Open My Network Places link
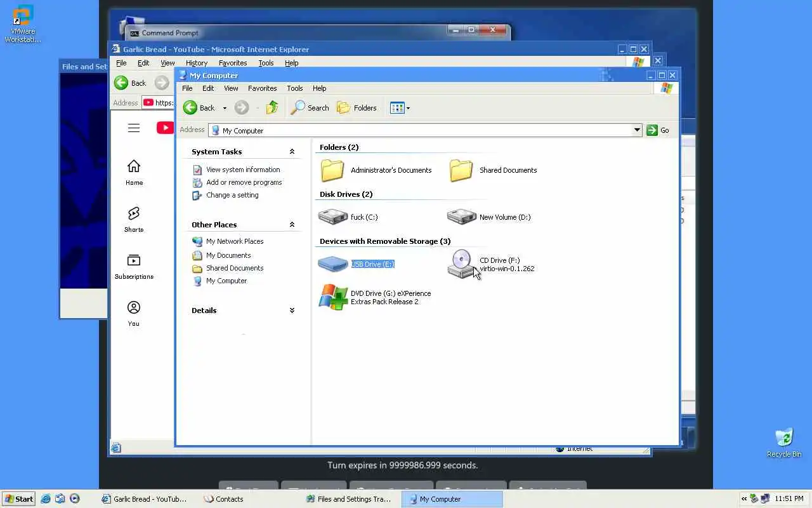Image resolution: width=812 pixels, height=508 pixels. [235, 241]
